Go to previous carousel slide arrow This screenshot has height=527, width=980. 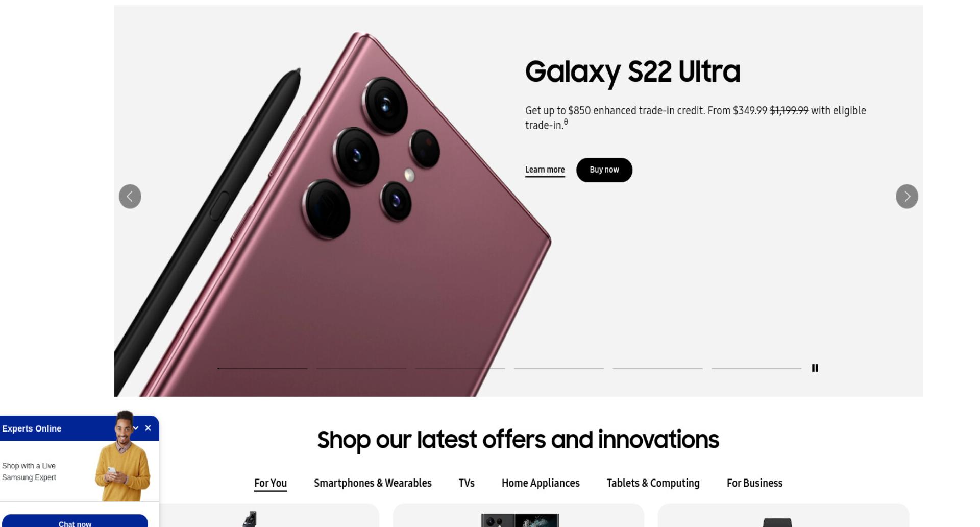tap(130, 196)
